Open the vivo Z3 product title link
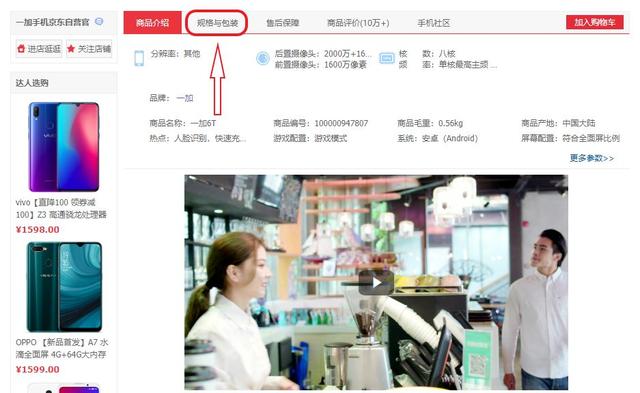This screenshot has height=393, width=640. point(61,208)
